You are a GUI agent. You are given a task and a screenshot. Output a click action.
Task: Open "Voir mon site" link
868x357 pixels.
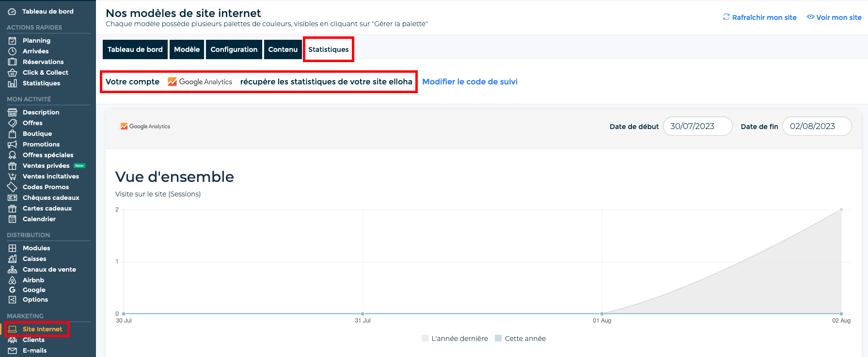[x=834, y=17]
